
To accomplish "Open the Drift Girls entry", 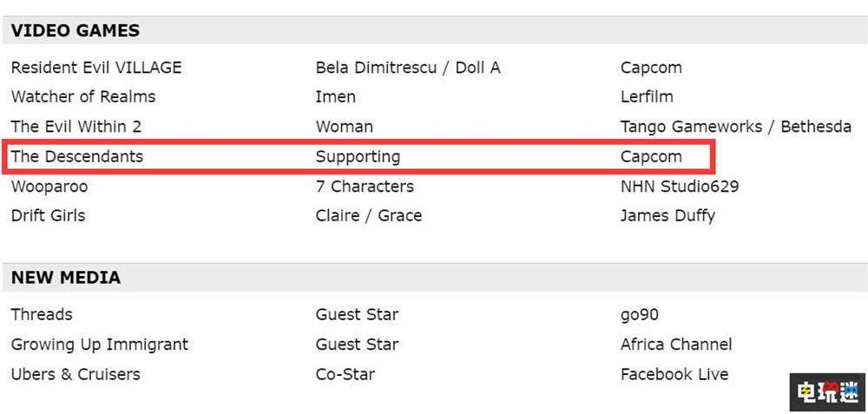I will (x=49, y=215).
